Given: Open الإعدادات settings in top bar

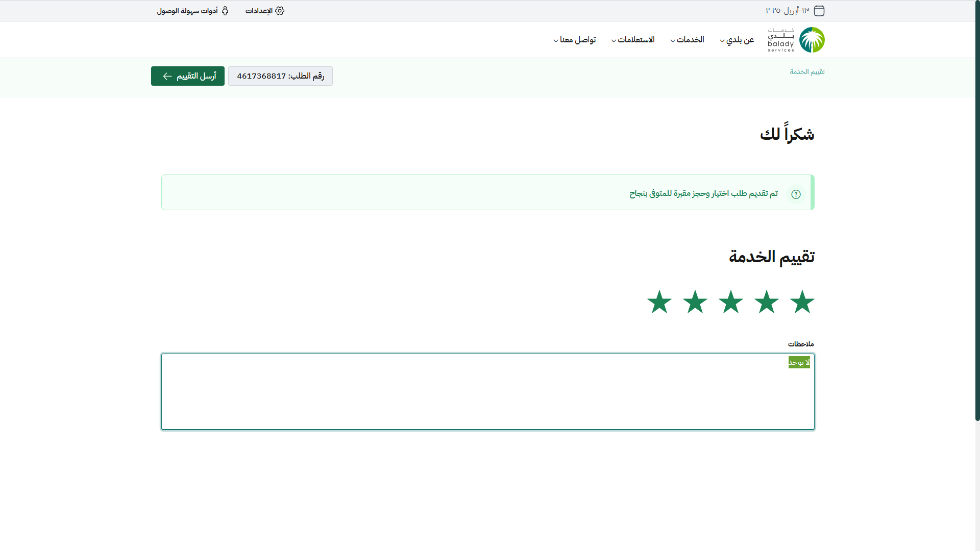Looking at the screenshot, I should [x=259, y=11].
